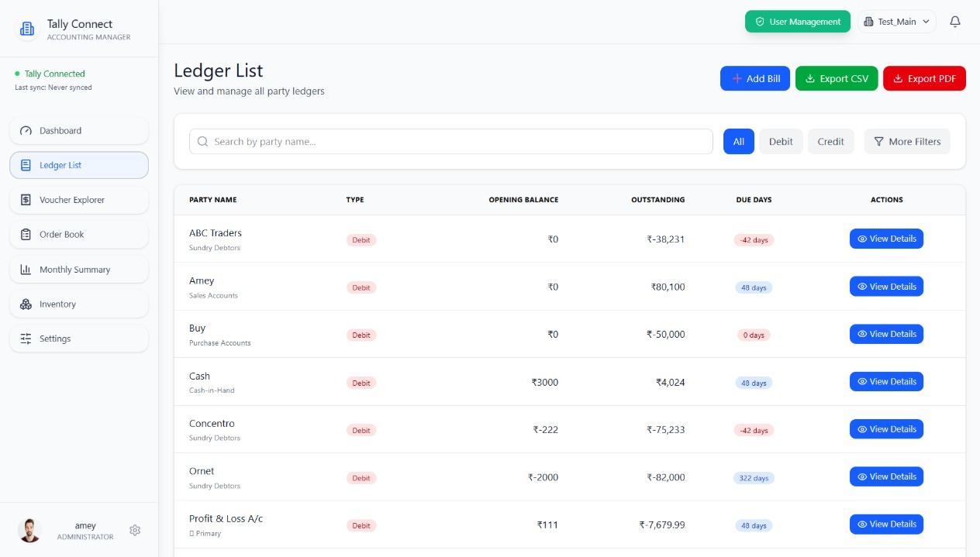Click the Dashboard gauge icon
This screenshot has height=557, width=980.
point(26,131)
